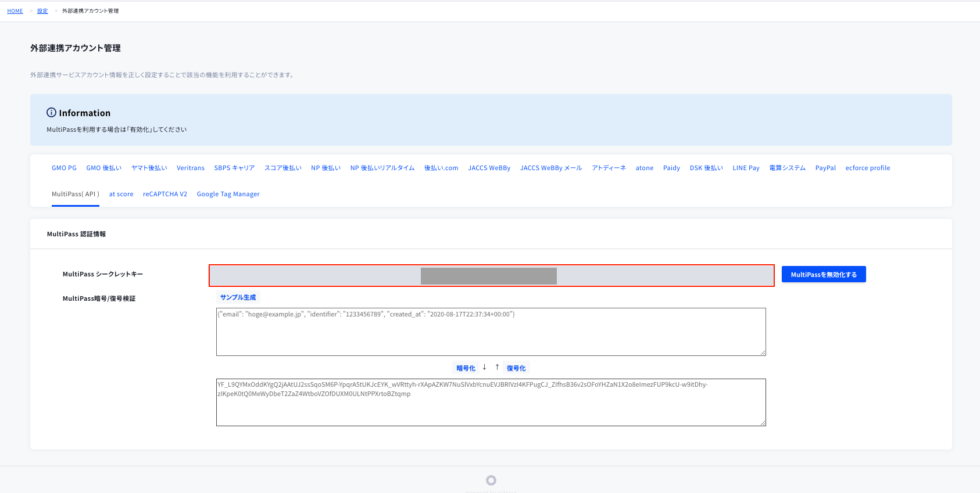
Task: Switch to the atone tab
Action: (645, 168)
